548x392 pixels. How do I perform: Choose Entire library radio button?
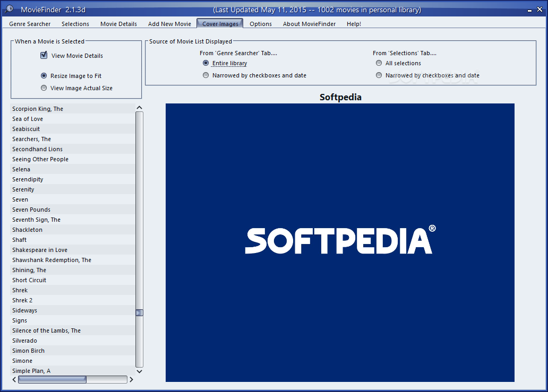coord(206,63)
